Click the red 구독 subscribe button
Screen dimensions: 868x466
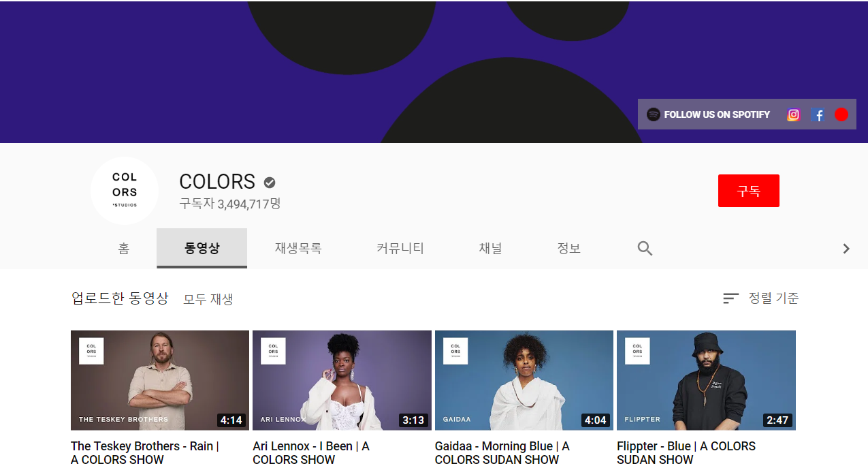(x=748, y=191)
